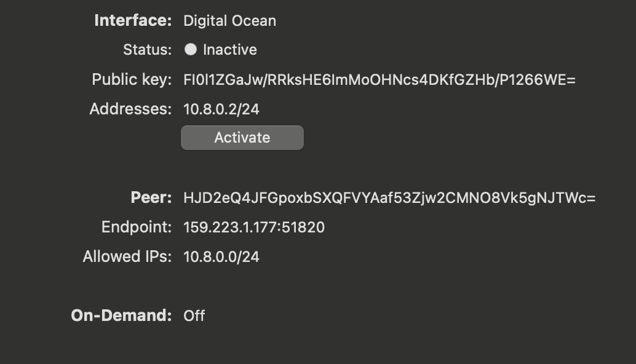
Task: Click the Public key label
Action: (133, 79)
